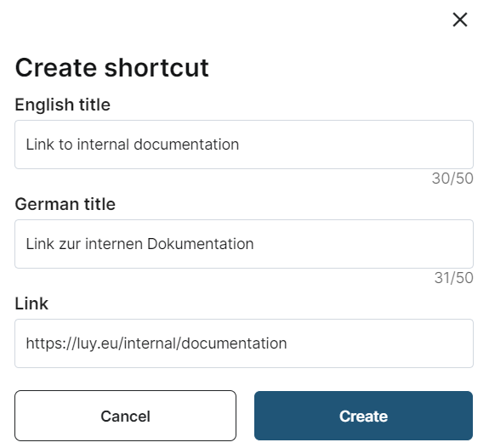489x448 pixels.
Task: Click the English title label
Action: pyautogui.click(x=63, y=105)
